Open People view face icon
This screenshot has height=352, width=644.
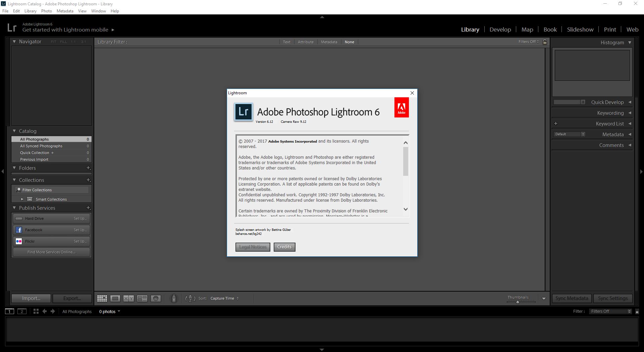(x=156, y=298)
